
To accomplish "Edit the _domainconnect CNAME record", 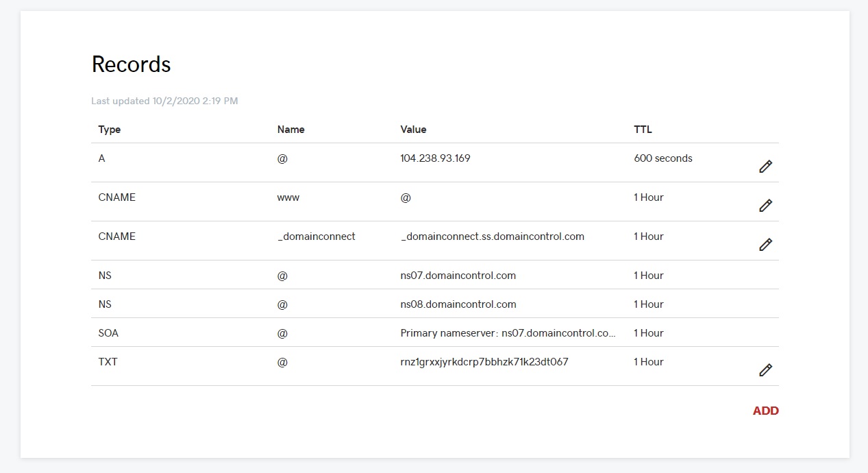I will click(765, 245).
